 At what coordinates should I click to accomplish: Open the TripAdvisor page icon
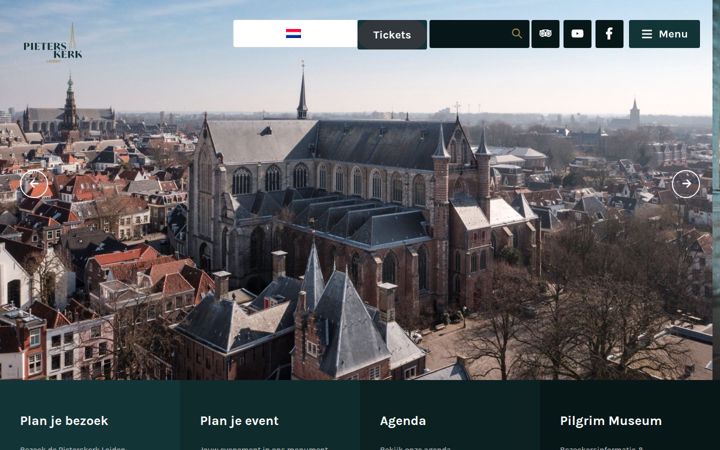(x=545, y=34)
